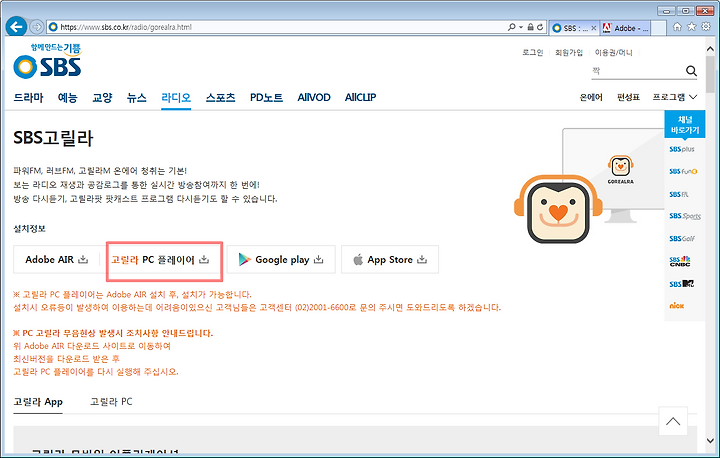Screen dimensions: 720x458
Task: Open the 라디오 menu
Action: 176,97
